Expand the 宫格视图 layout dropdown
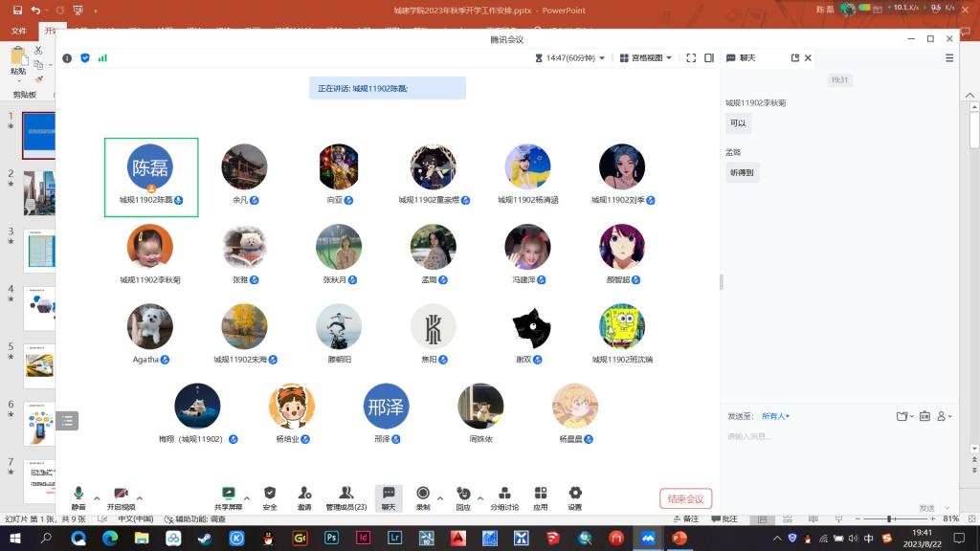Screen dimensions: 980x551 point(646,57)
